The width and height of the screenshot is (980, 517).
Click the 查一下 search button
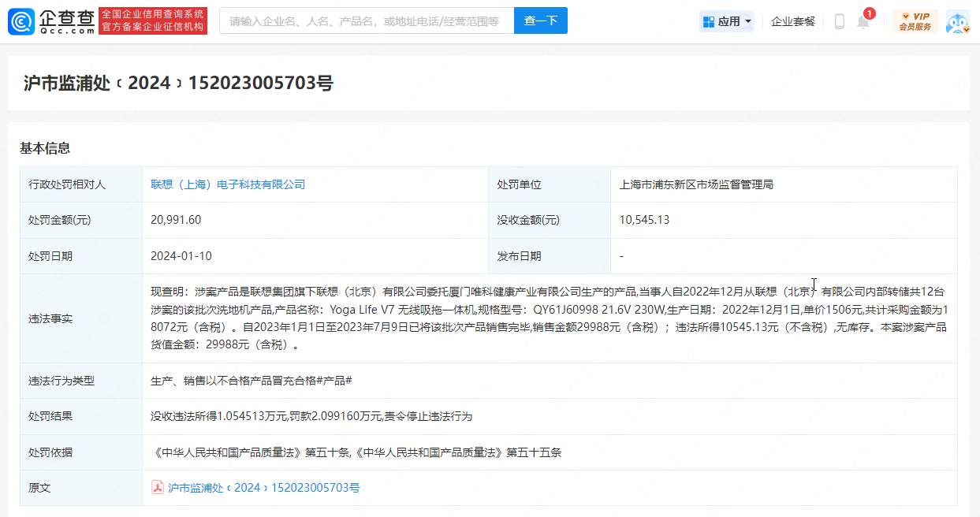pos(541,20)
